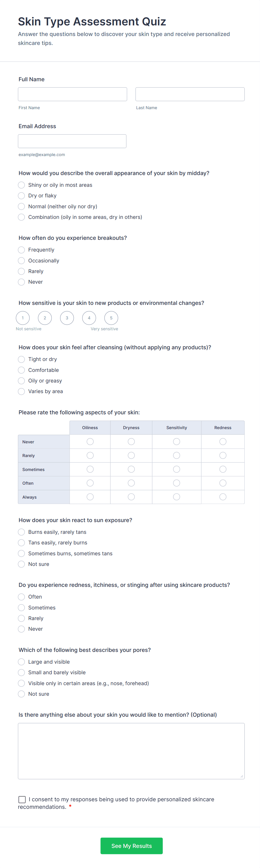Choose "Dry or flaky" for midday skin appearance
This screenshot has height=868, width=260.
tap(21, 196)
